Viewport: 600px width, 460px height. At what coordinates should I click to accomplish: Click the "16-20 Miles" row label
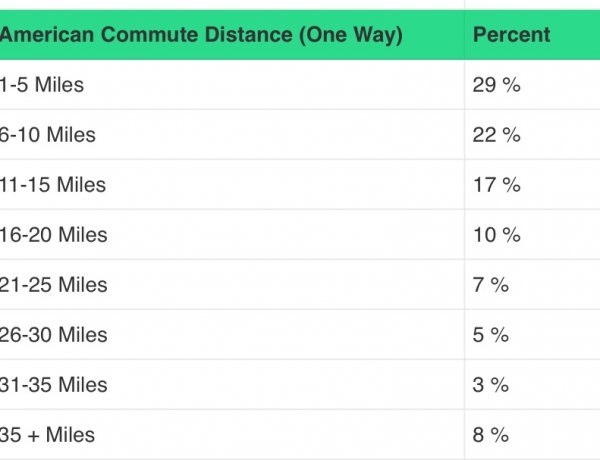53,235
